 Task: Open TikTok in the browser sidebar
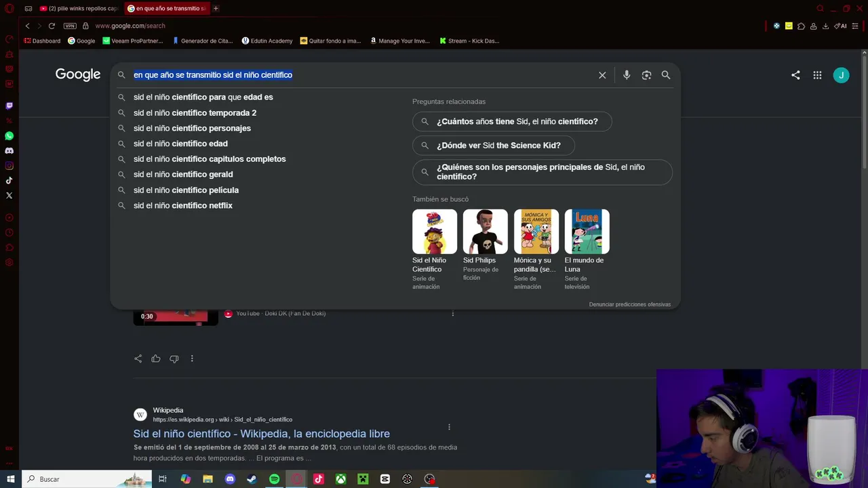(x=9, y=180)
